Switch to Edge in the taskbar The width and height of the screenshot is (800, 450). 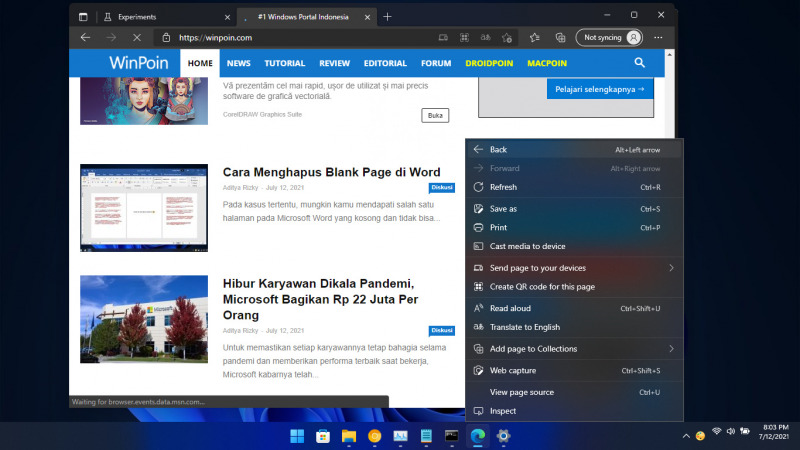478,436
